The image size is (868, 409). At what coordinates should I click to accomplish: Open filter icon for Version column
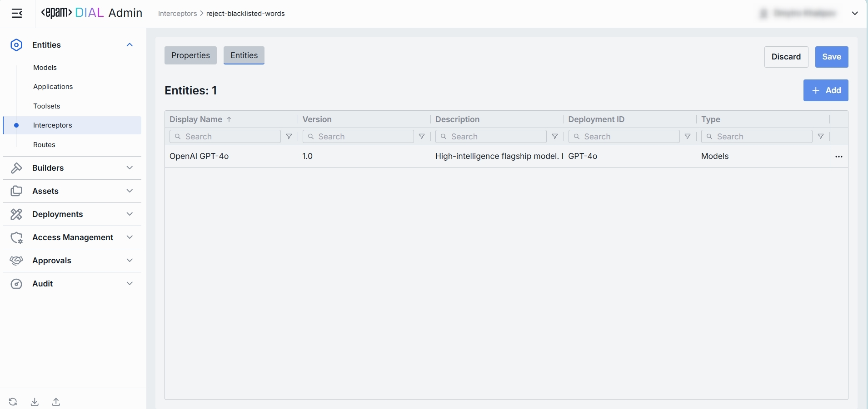tap(422, 137)
